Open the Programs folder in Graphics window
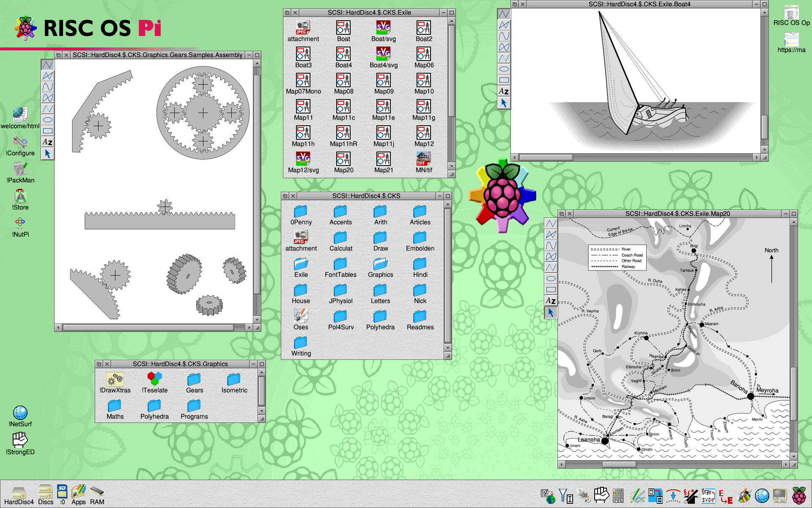Viewport: 812px width, 508px height. 194,409
